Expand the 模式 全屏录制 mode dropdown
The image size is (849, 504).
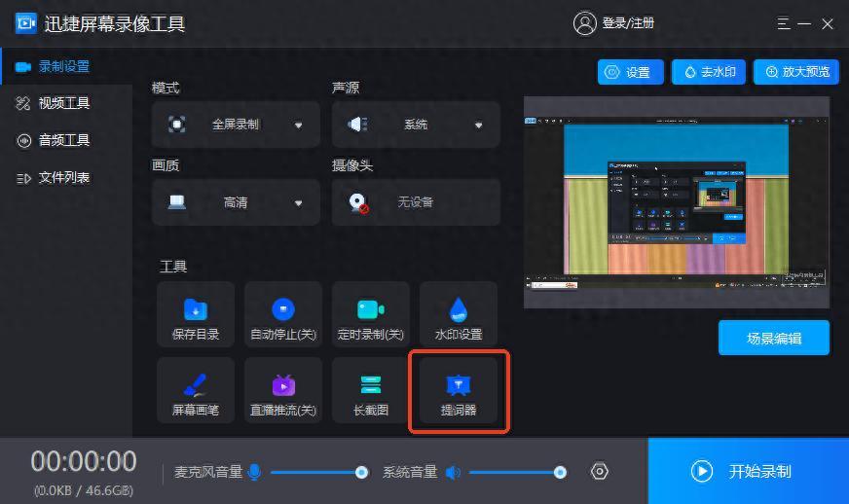pyautogui.click(x=236, y=125)
